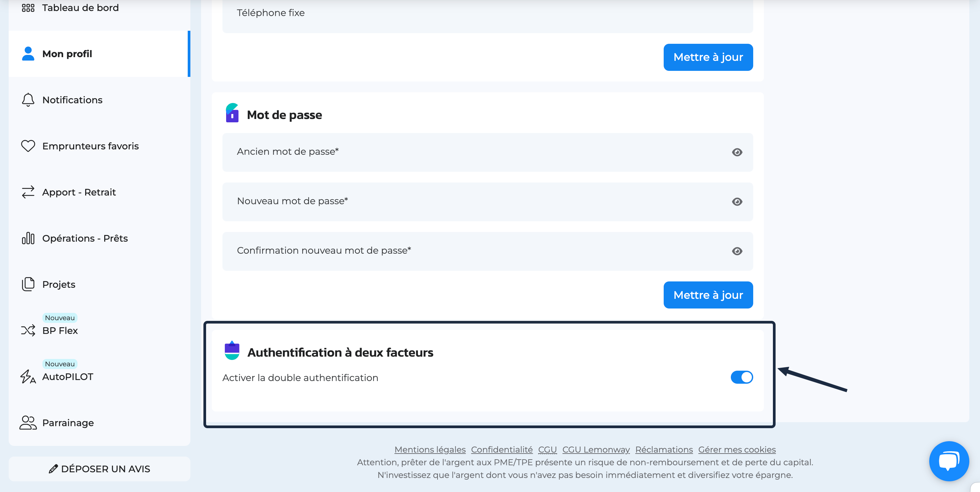Click the Emprunteurs favoris heart icon

point(28,146)
